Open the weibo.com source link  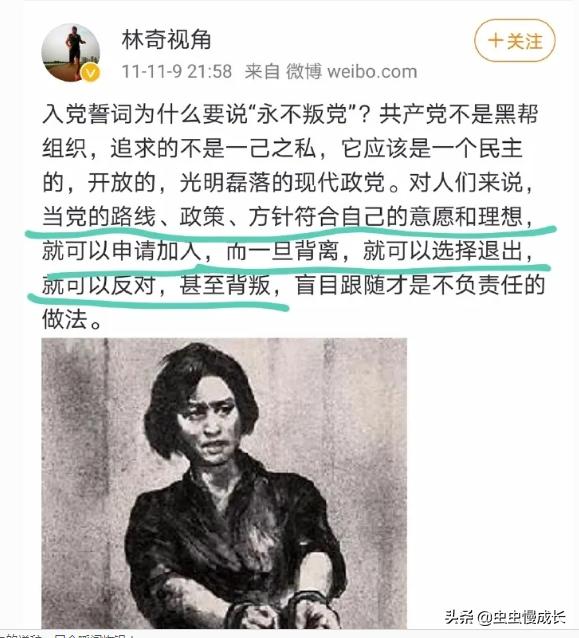click(372, 72)
